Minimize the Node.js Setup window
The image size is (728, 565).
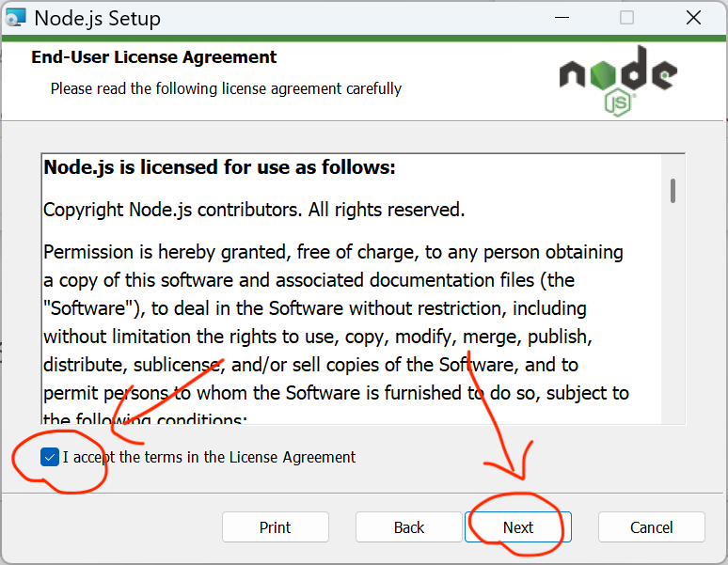562,18
